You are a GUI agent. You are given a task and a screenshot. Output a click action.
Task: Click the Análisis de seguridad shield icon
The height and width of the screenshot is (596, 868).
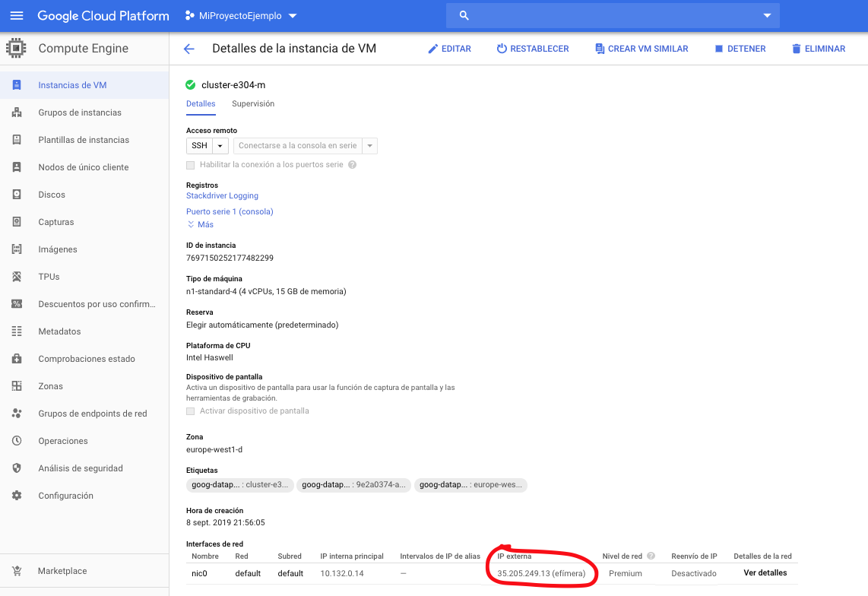click(x=17, y=468)
